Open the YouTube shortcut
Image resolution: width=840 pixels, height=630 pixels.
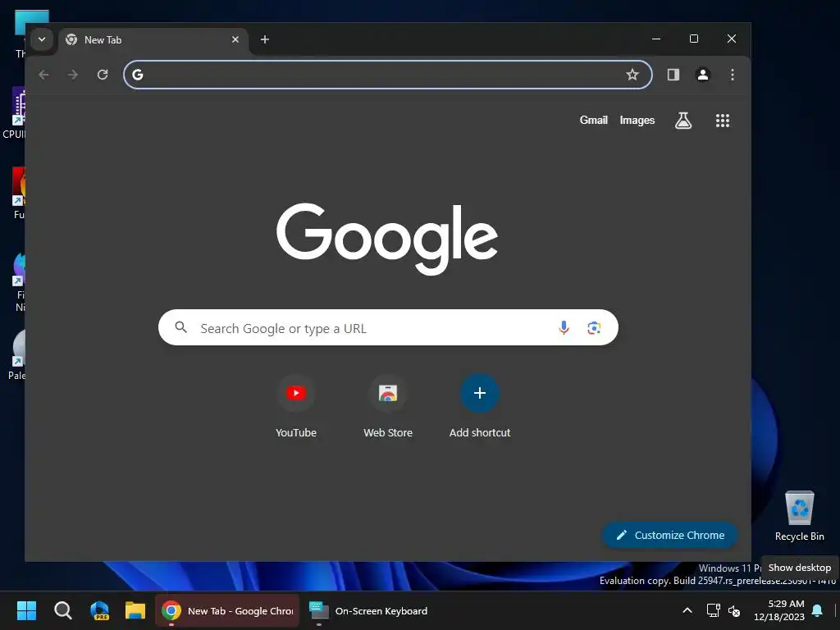296,406
